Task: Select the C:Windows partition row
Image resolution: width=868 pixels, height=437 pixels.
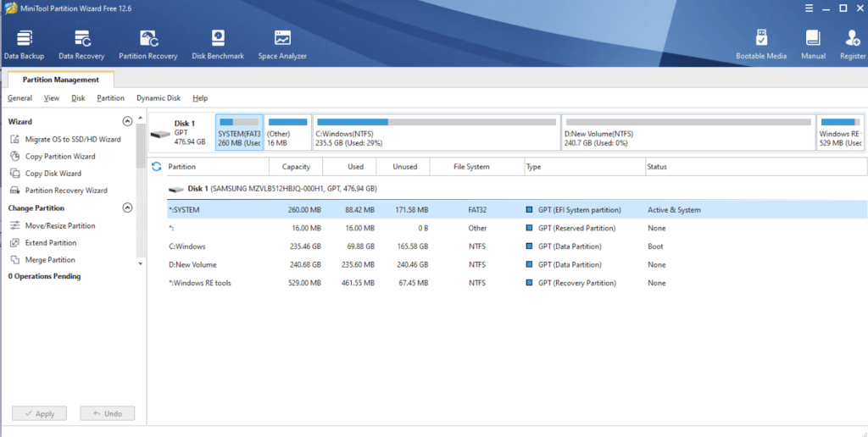Action: click(x=517, y=246)
